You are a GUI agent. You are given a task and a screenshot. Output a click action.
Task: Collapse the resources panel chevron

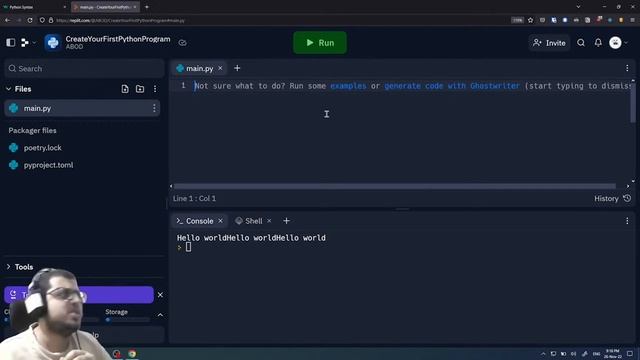(x=160, y=315)
